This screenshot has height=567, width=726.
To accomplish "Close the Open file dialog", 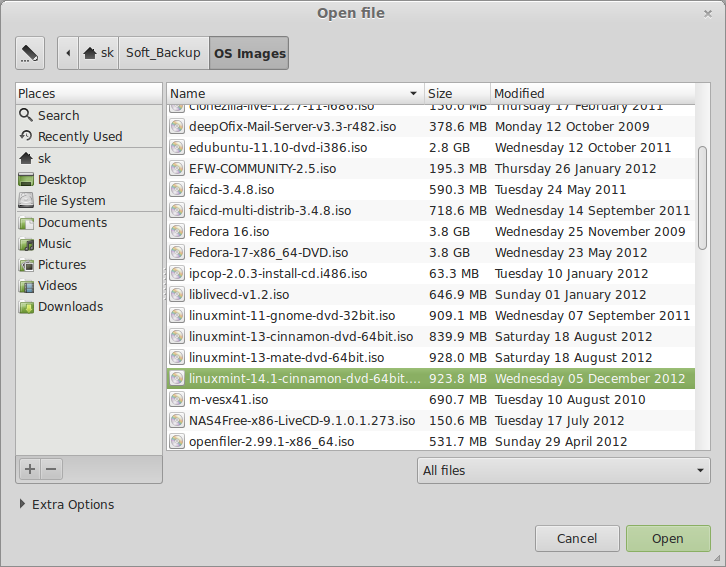I will click(707, 14).
